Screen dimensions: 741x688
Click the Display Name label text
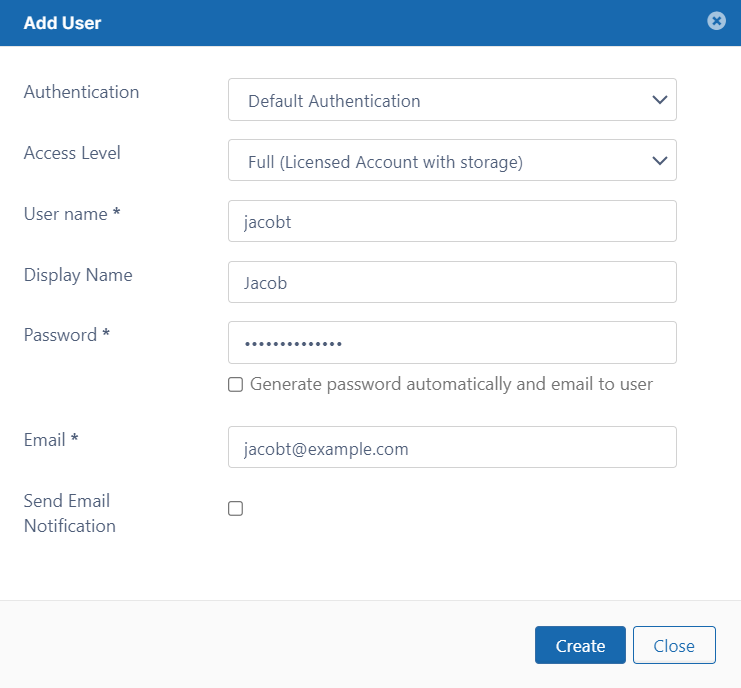(78, 275)
